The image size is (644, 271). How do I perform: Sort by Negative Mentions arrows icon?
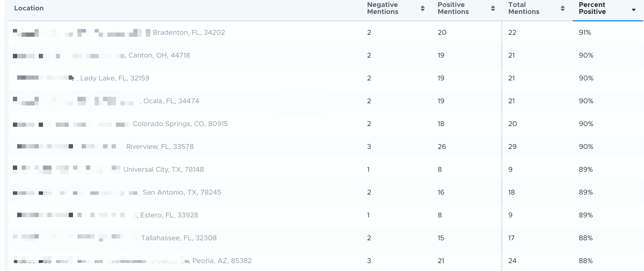(x=422, y=8)
